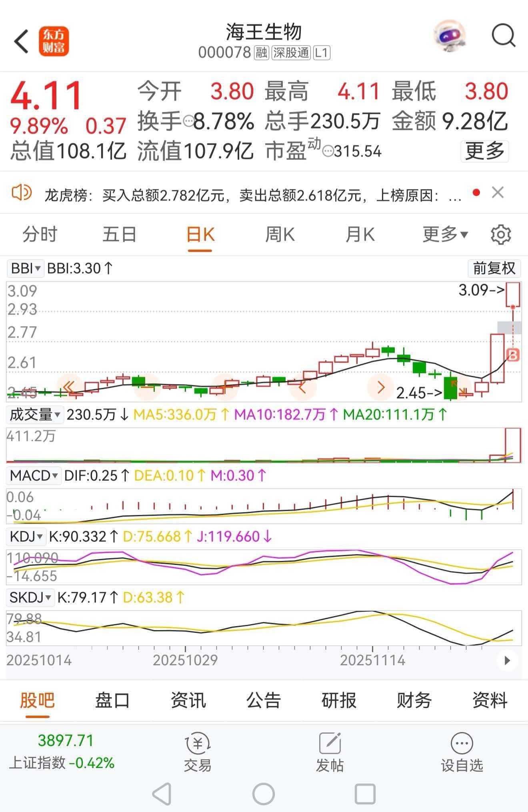Tap the single-right chart arrow
The image size is (528, 812).
click(380, 387)
